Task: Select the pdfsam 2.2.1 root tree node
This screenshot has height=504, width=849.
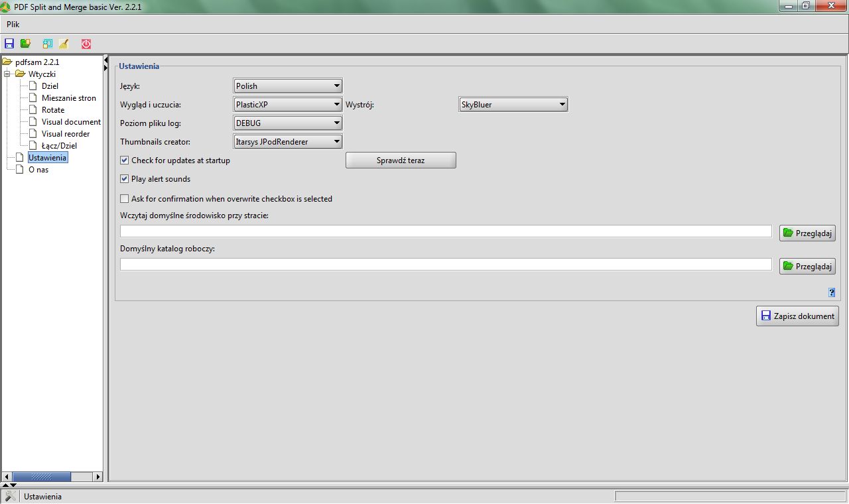Action: pos(37,62)
